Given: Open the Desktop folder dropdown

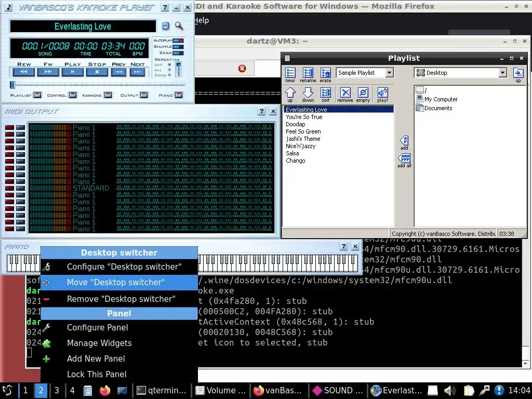Looking at the screenshot, I should pos(502,73).
